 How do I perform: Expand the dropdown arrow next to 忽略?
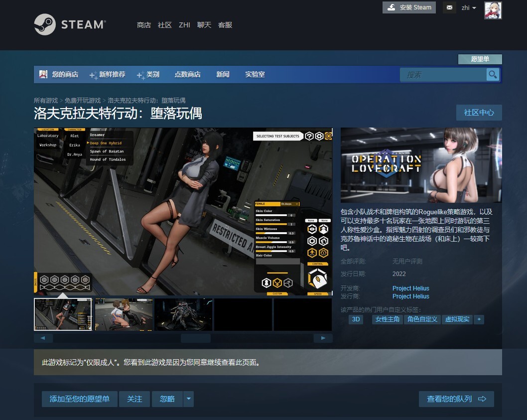[x=189, y=399]
